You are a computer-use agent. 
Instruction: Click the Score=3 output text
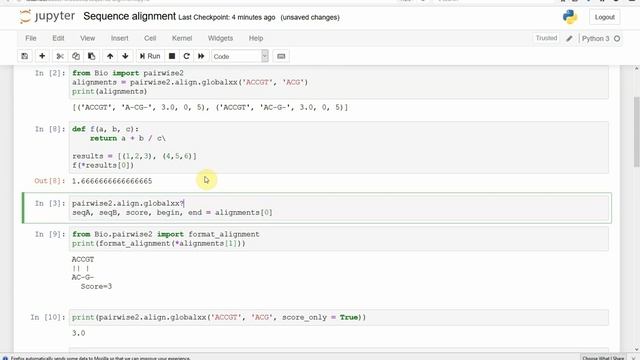point(96,287)
